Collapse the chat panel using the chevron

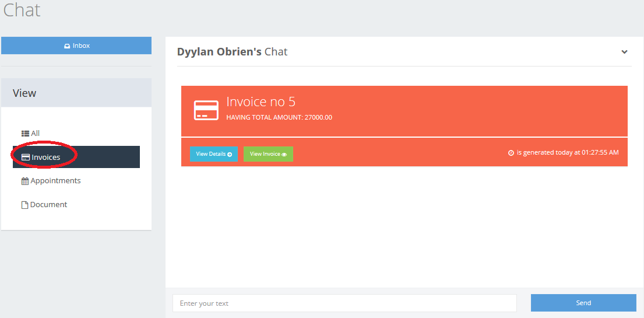(624, 52)
